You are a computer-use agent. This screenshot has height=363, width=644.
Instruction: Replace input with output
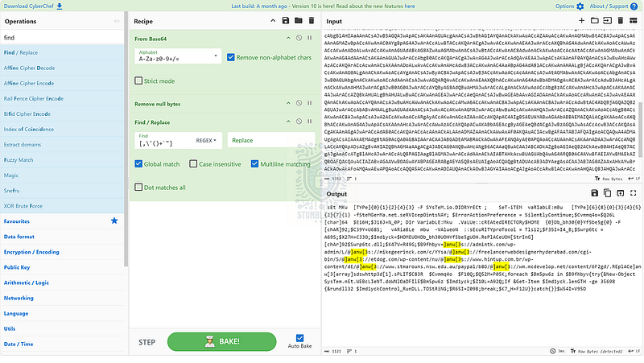tap(620, 193)
